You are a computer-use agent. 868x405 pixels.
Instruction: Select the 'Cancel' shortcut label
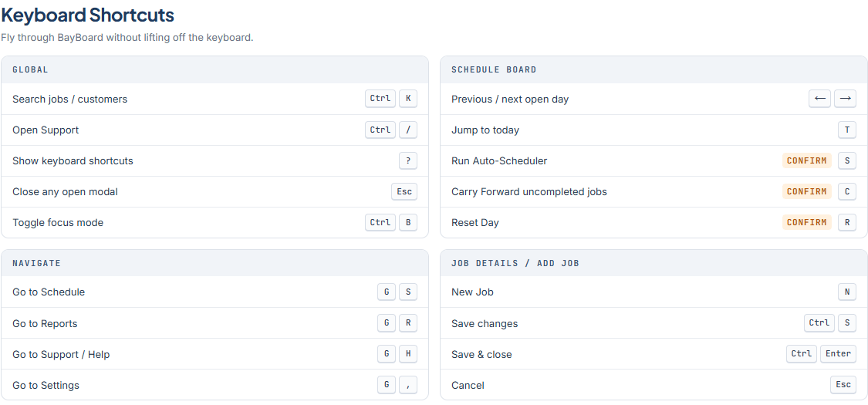coord(468,385)
